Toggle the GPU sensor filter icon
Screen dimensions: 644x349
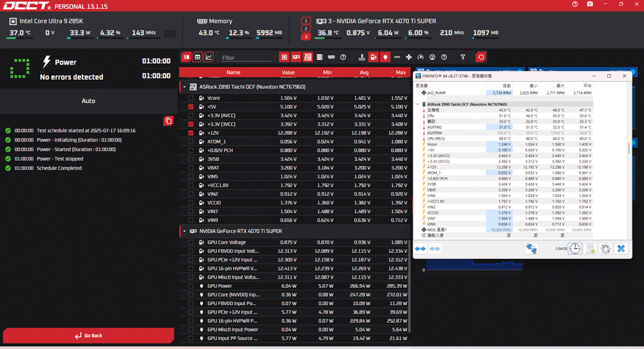click(296, 57)
